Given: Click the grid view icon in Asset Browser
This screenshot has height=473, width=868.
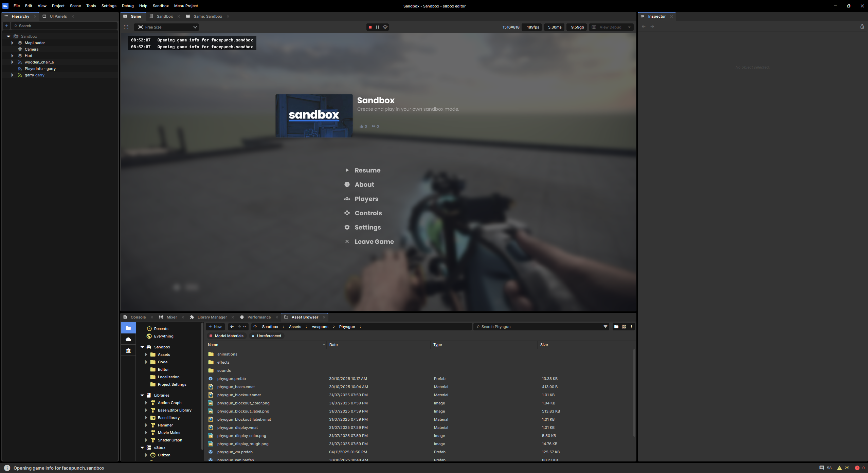Looking at the screenshot, I should 624,327.
